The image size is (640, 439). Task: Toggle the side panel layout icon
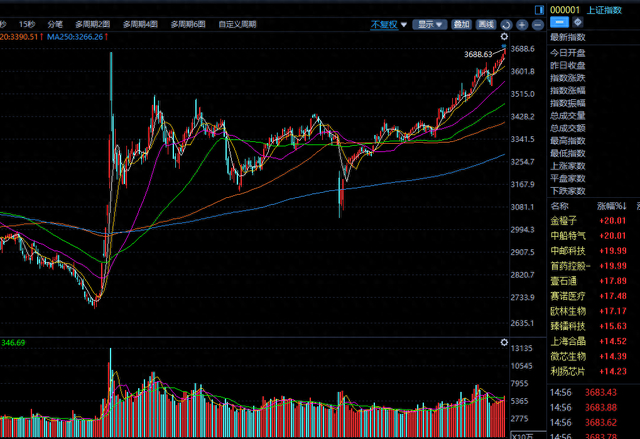539,10
